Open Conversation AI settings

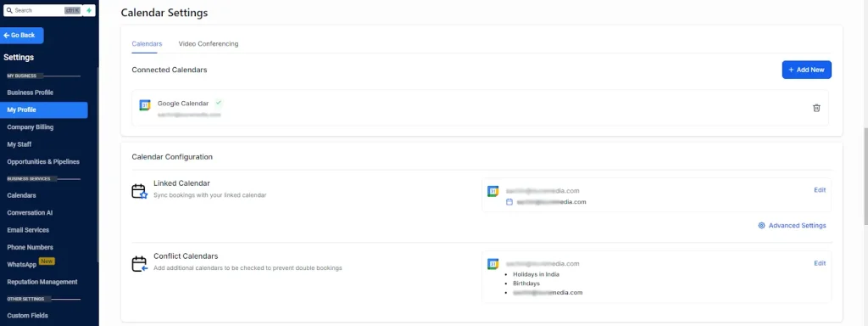pyautogui.click(x=30, y=213)
